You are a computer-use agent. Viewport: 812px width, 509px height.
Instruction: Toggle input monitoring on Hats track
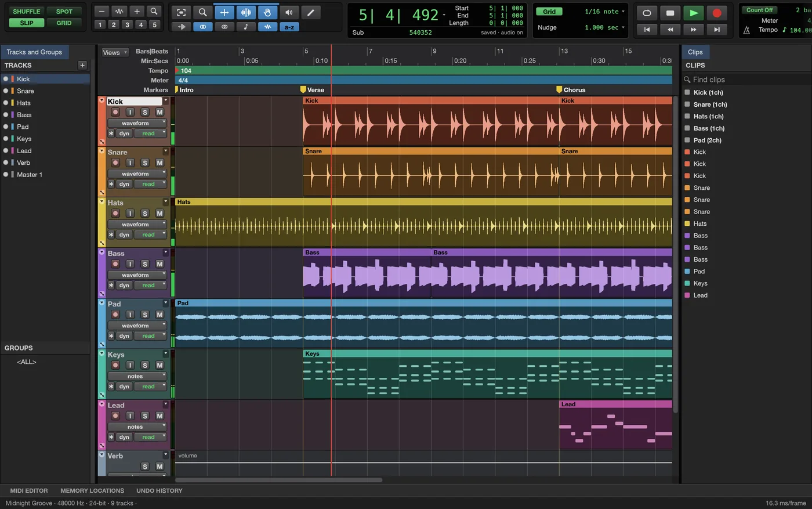[130, 214]
